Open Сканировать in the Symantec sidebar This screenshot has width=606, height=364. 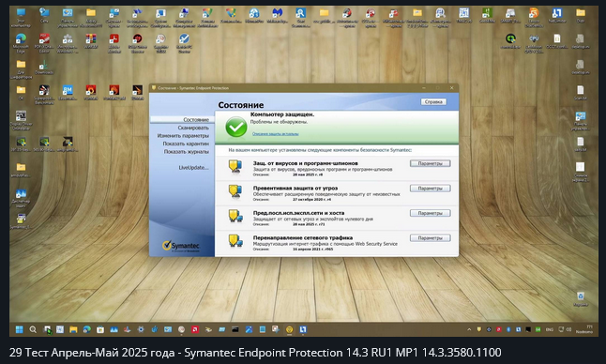193,128
